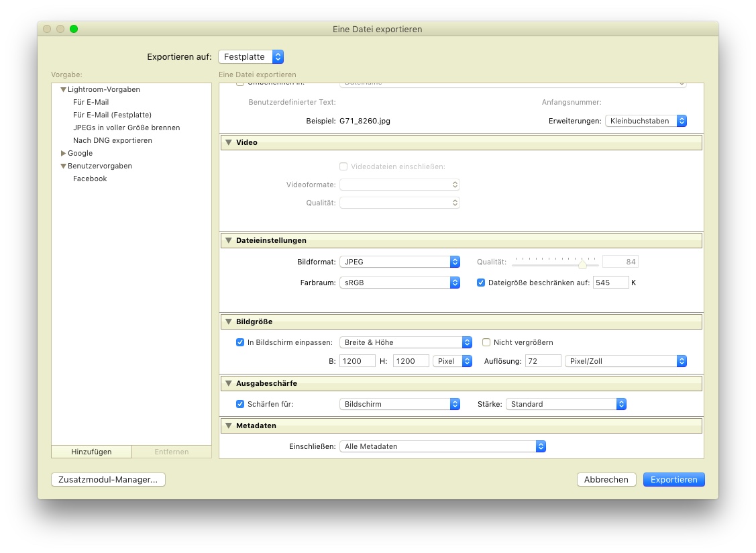Collapse the Benutzervorgaben group
This screenshot has height=553, width=756.
[63, 166]
